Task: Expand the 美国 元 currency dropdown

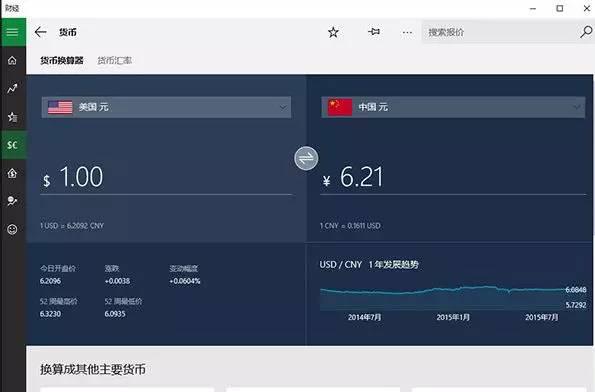Action: pos(166,107)
